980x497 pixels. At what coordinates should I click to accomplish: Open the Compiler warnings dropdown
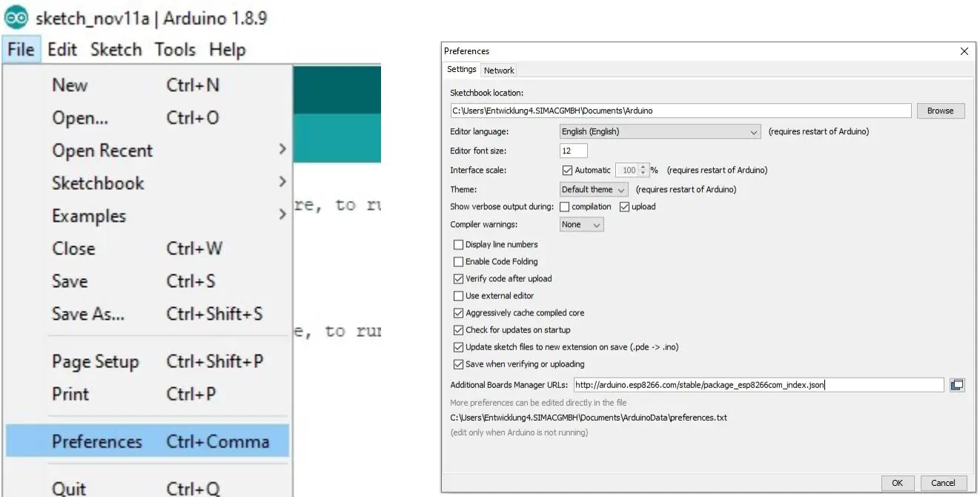pos(581,224)
